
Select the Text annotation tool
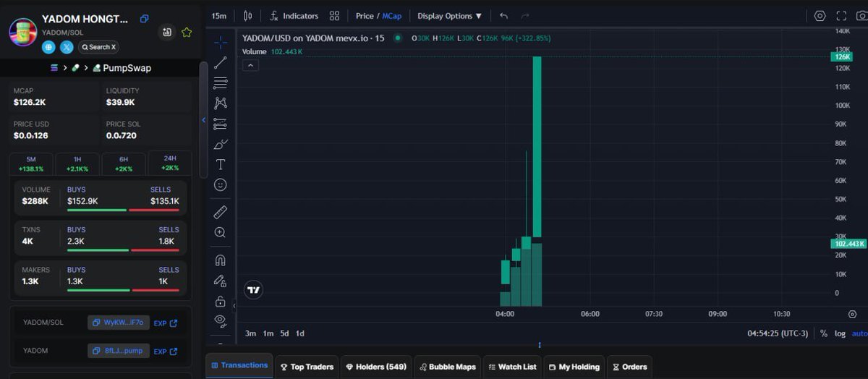pos(221,164)
